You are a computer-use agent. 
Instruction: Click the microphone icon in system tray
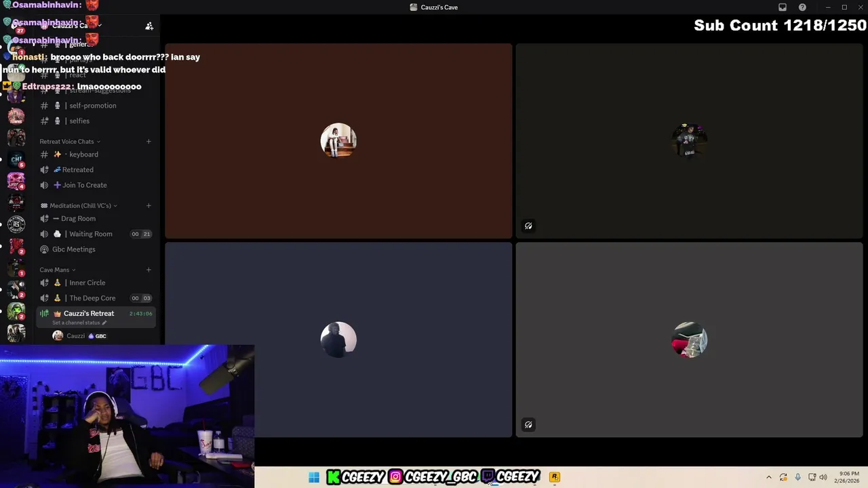click(797, 477)
